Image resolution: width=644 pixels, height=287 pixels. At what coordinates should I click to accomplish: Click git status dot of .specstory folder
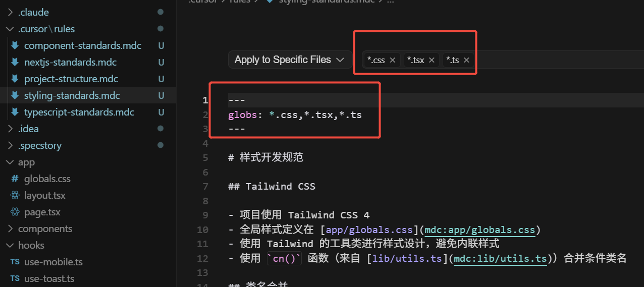coord(160,145)
